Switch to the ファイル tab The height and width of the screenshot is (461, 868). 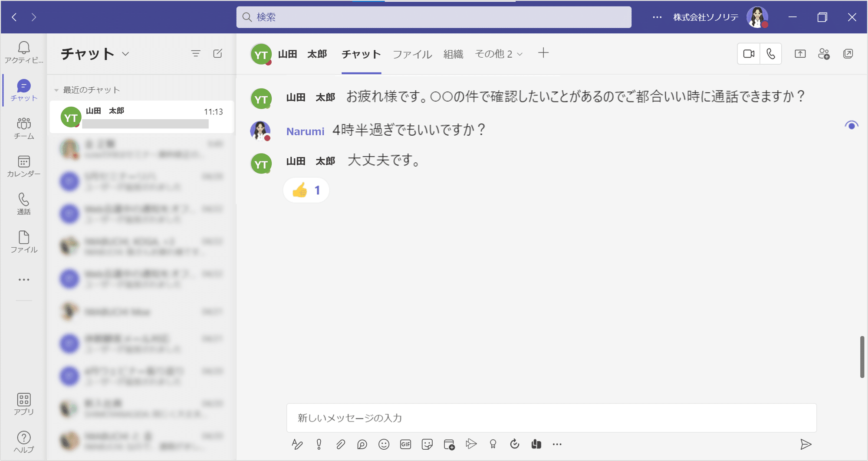coord(411,54)
